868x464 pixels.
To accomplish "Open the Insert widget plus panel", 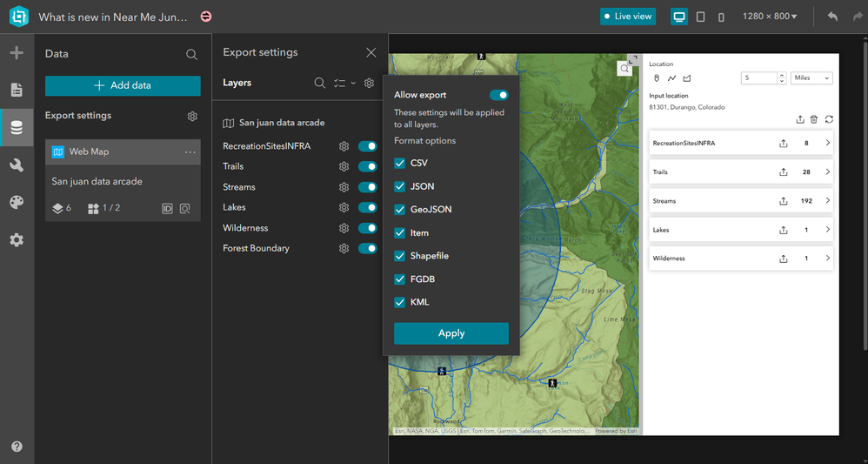I will [17, 53].
